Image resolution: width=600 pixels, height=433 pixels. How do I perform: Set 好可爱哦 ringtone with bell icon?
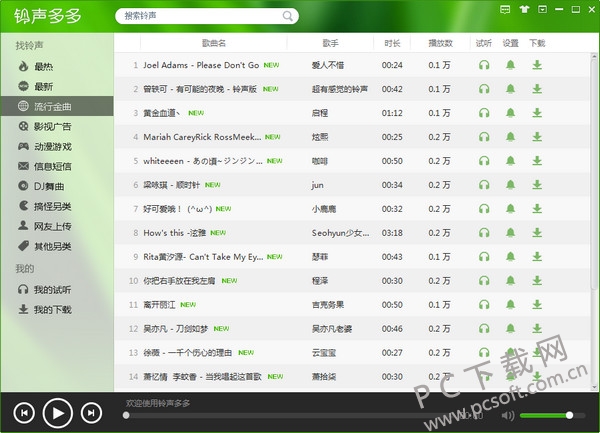pos(510,209)
